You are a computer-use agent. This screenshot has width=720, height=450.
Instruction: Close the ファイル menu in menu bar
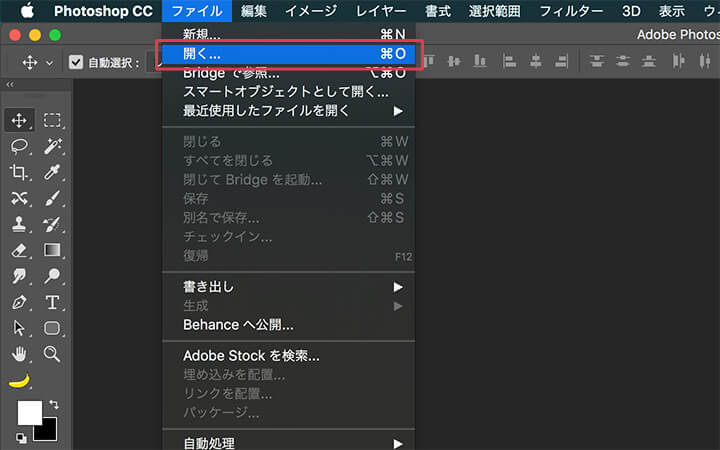coord(197,11)
